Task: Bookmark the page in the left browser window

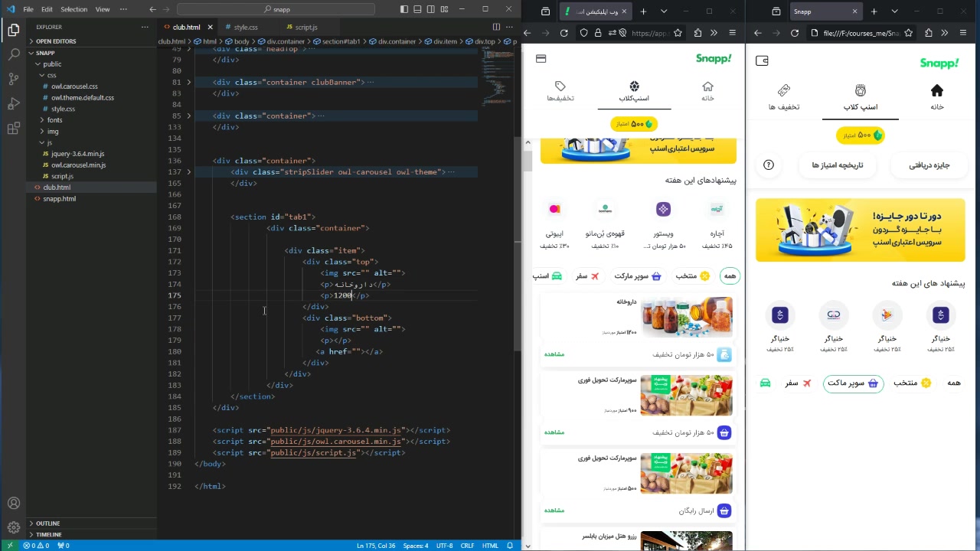Action: coord(679,33)
